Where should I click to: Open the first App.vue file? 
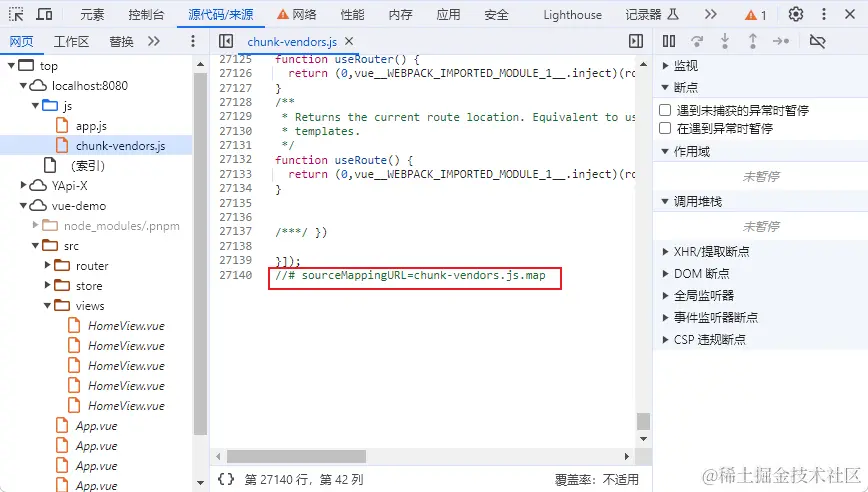tap(96, 426)
